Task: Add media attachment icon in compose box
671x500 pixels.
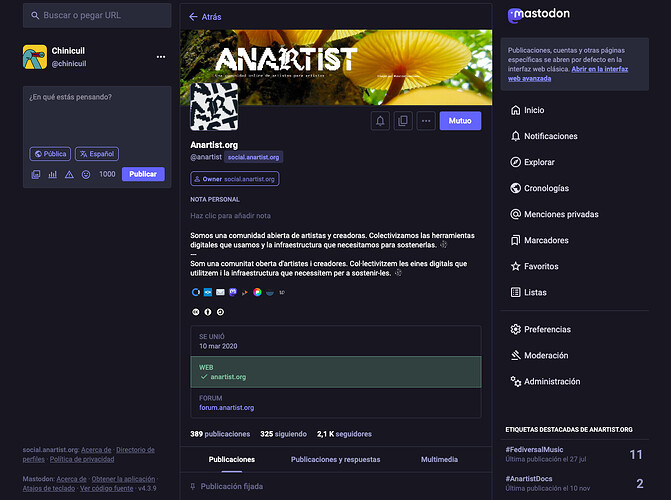Action: [x=36, y=174]
